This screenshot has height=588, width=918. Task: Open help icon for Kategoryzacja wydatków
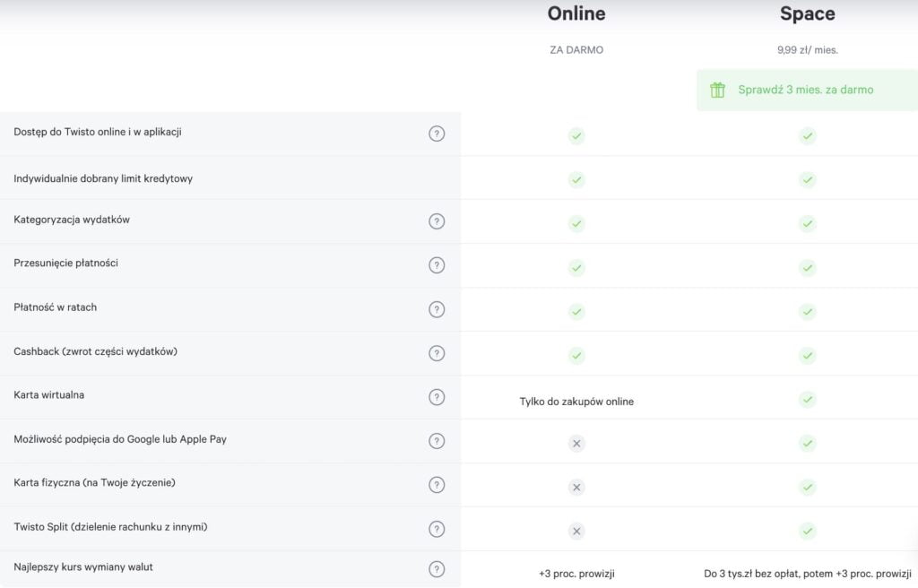[437, 221]
